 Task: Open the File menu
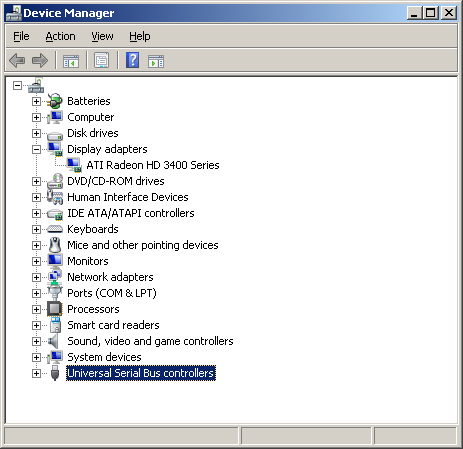click(x=21, y=36)
